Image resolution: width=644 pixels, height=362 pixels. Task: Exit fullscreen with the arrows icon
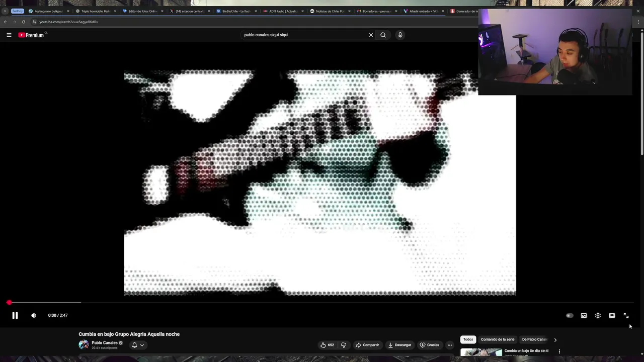pyautogui.click(x=626, y=315)
